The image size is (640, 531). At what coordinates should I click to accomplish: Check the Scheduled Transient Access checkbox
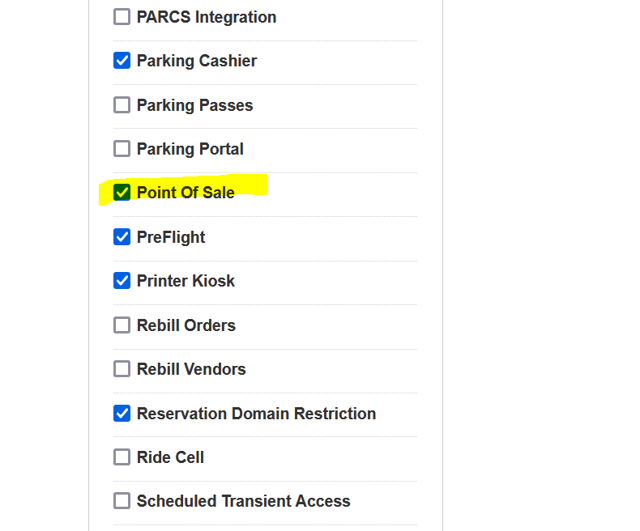pyautogui.click(x=122, y=501)
